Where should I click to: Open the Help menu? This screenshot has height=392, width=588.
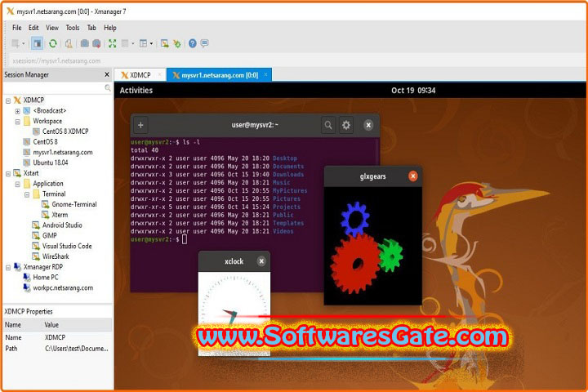click(x=110, y=28)
